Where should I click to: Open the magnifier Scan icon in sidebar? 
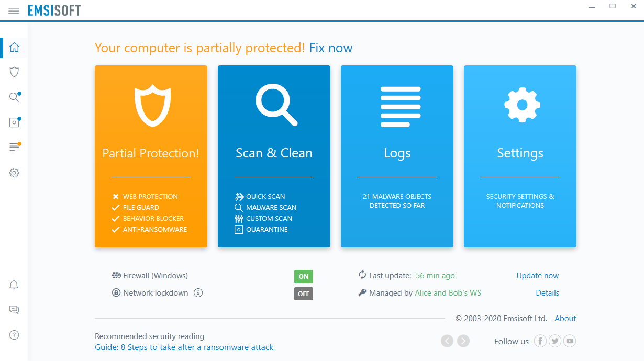coord(14,97)
